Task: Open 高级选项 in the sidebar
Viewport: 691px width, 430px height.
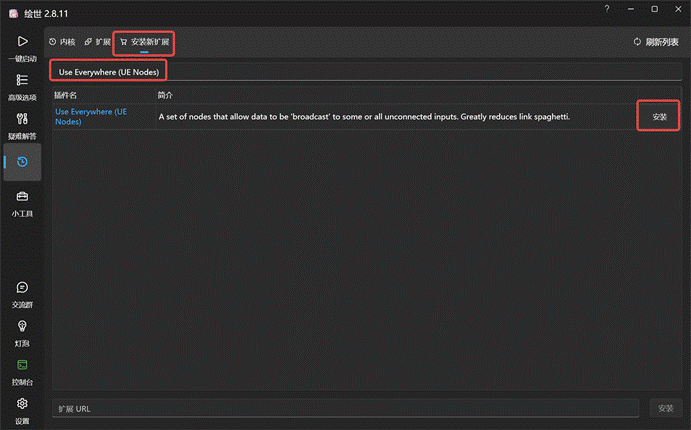Action: click(22, 85)
